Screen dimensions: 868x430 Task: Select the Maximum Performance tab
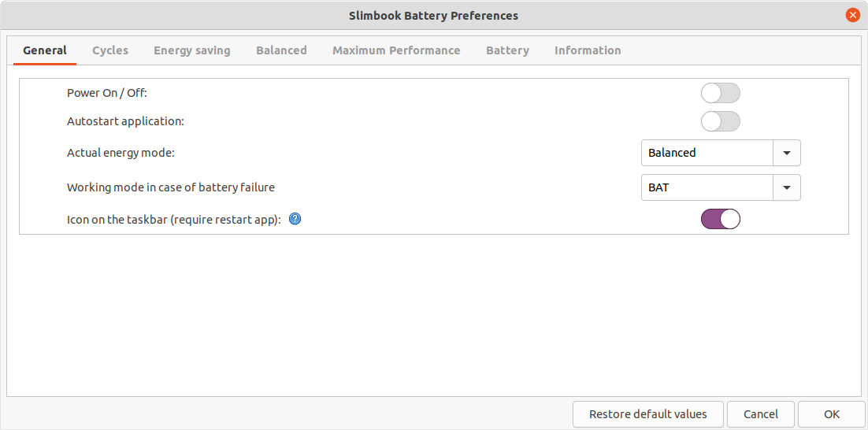[x=396, y=50]
